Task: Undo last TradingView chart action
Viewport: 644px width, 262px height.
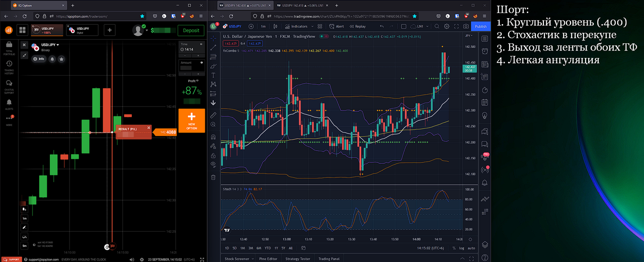Action: 382,26
